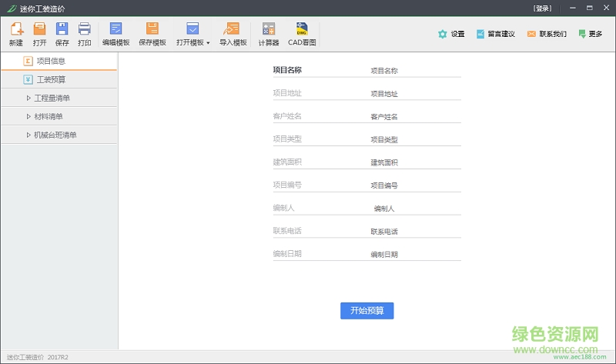This screenshot has height=364, width=616.
Task: Select 工程量清单 label in sidebar
Action: click(52, 99)
